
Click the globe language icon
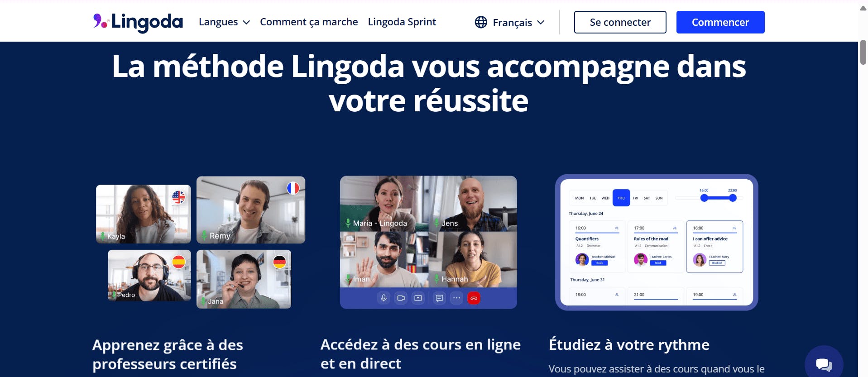(481, 22)
